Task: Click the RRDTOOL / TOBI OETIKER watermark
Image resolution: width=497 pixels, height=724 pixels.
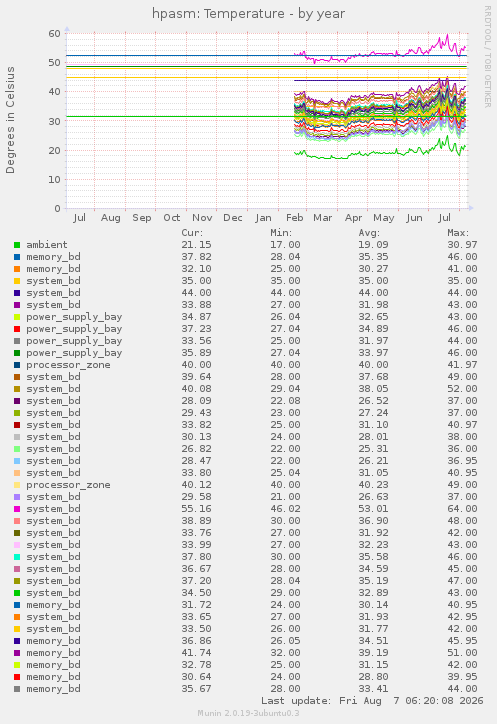Action: (x=487, y=57)
